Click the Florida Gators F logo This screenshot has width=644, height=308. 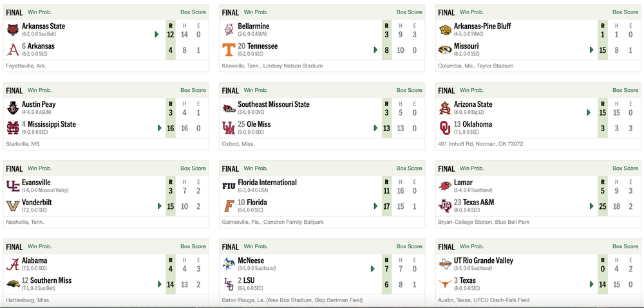[x=229, y=206]
